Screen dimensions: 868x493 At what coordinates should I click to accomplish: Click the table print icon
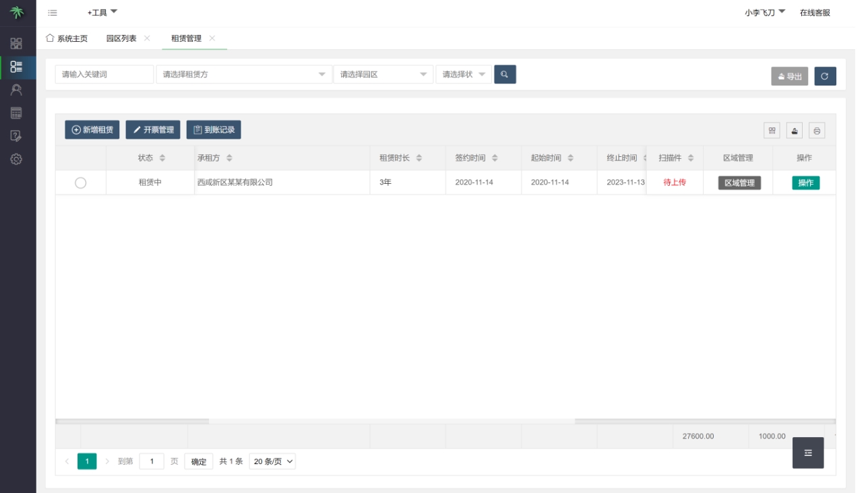817,131
